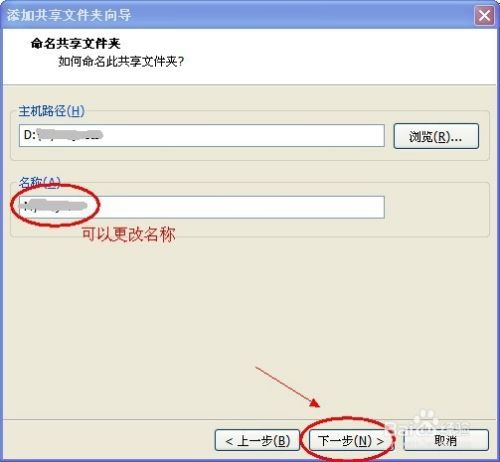Click the 名称 share name input field
The width and height of the screenshot is (500, 462).
click(202, 207)
